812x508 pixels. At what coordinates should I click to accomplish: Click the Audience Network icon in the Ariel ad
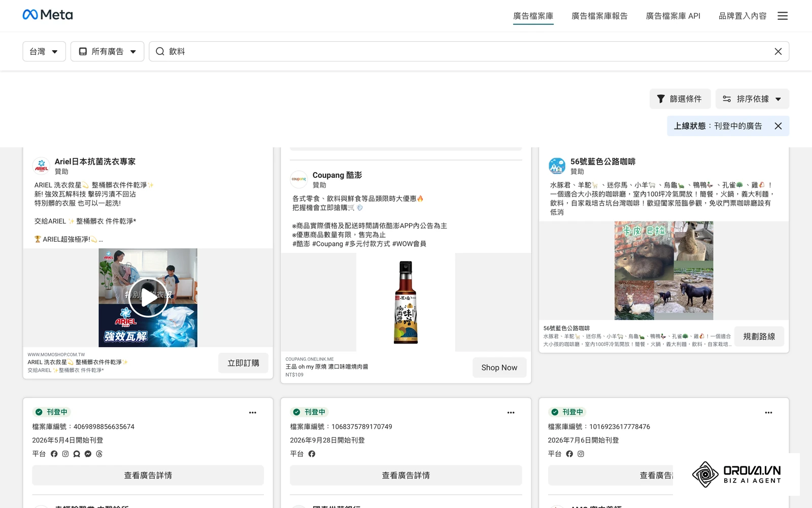coord(77,454)
